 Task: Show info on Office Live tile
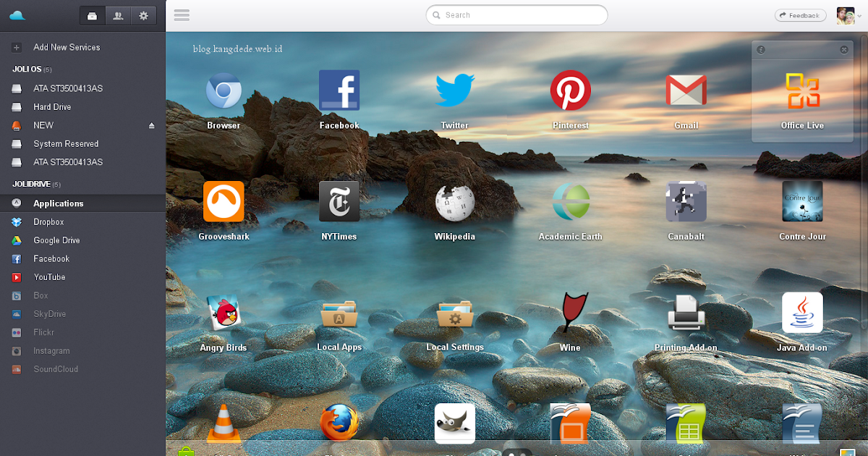coord(761,50)
